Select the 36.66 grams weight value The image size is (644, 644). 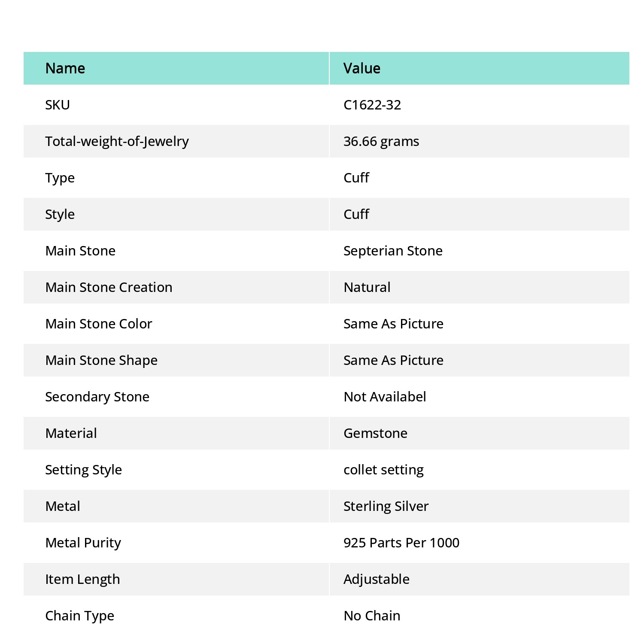381,141
